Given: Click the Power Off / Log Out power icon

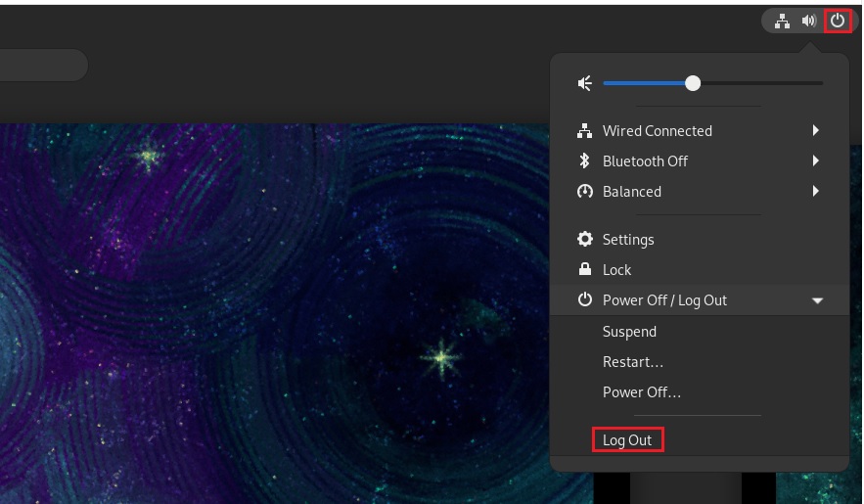Looking at the screenshot, I should pyautogui.click(x=585, y=300).
